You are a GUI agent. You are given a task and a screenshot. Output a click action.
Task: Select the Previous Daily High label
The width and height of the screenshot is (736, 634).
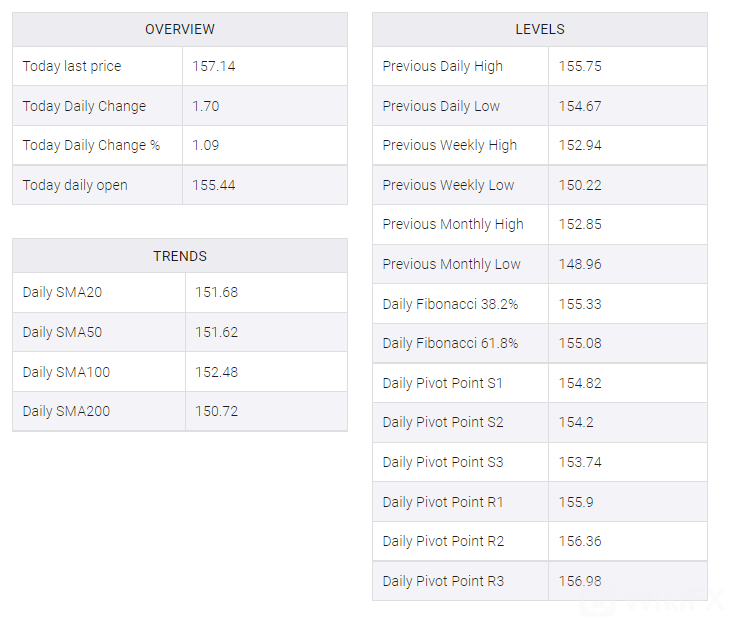tap(442, 66)
